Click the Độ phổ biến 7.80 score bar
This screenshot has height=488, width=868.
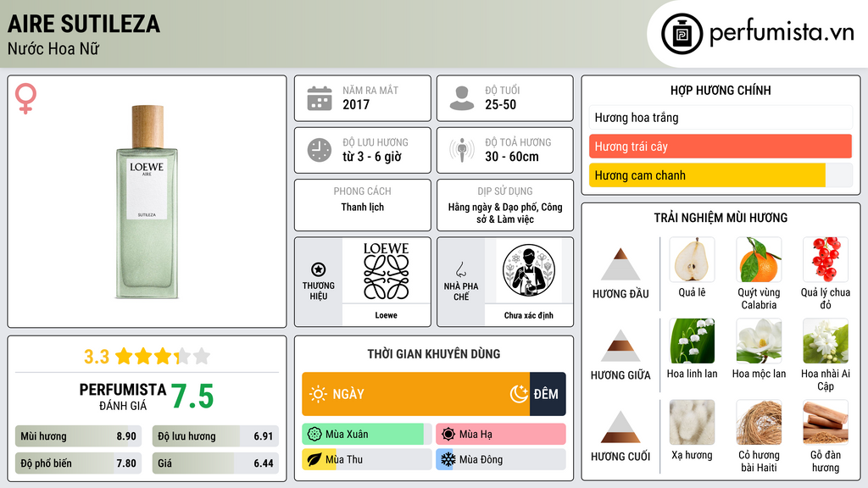78,463
